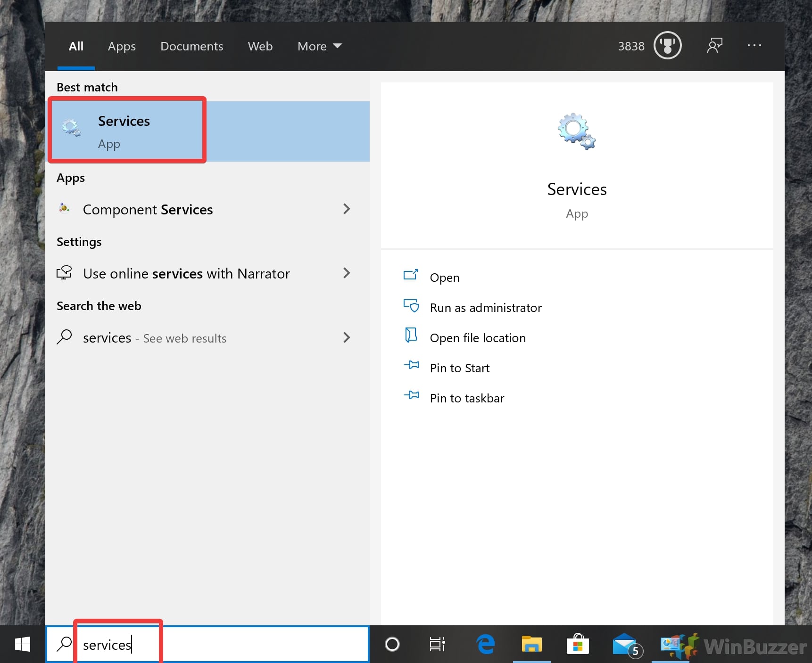
Task: Expand Narrator setting details arrow
Action: [x=347, y=273]
